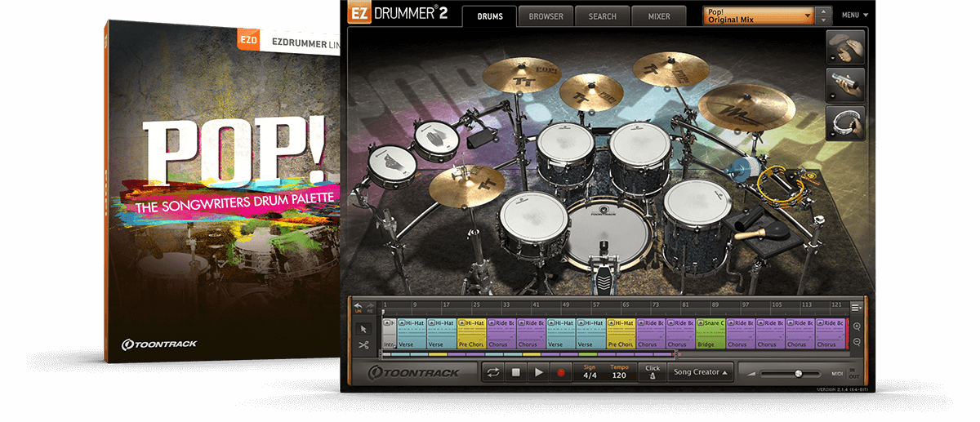This screenshot has width=980, height=422.
Task: Switch to the Mixer tab
Action: coord(658,16)
